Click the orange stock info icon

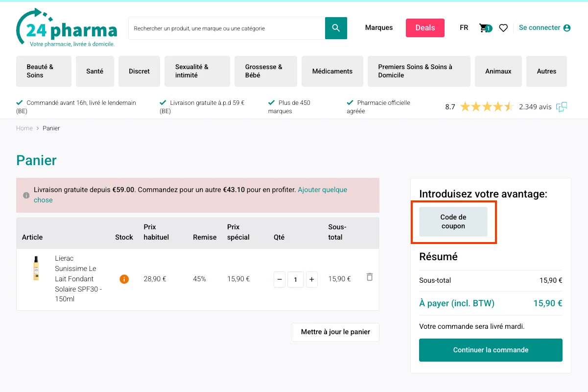coord(124,279)
